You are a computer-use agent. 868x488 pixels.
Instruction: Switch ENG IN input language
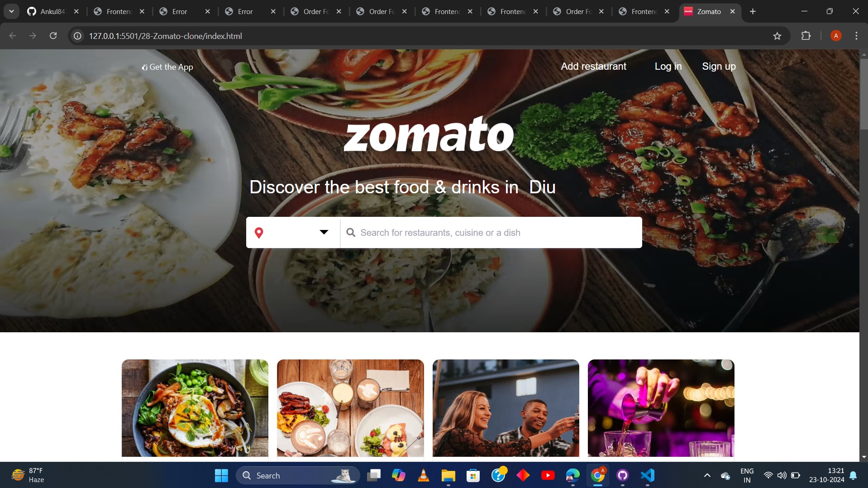pos(747,475)
